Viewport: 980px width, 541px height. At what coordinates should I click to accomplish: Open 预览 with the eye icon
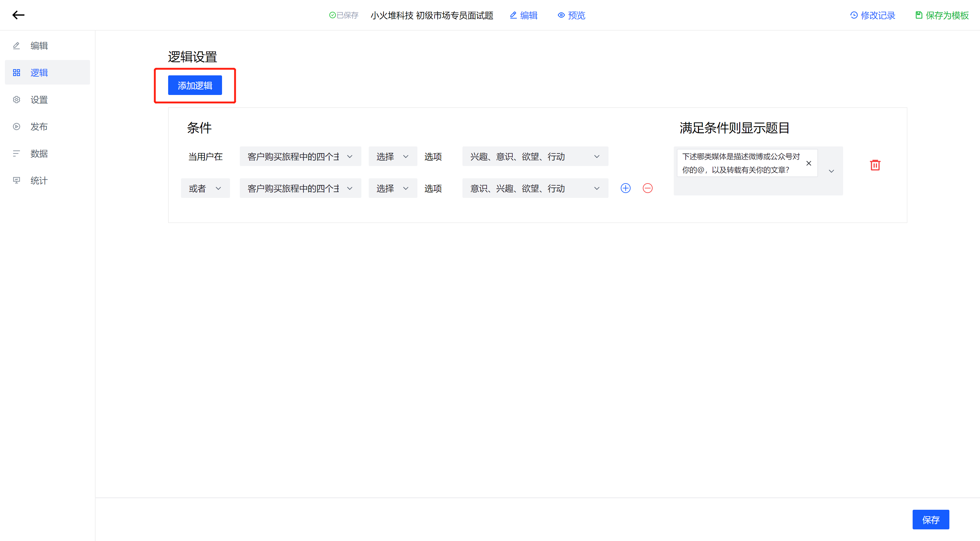[571, 15]
